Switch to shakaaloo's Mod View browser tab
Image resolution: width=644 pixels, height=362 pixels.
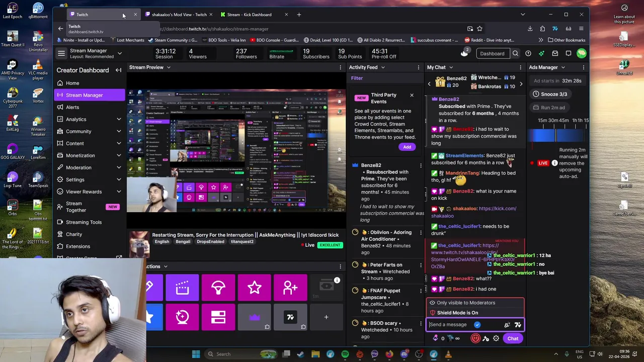(179, 15)
